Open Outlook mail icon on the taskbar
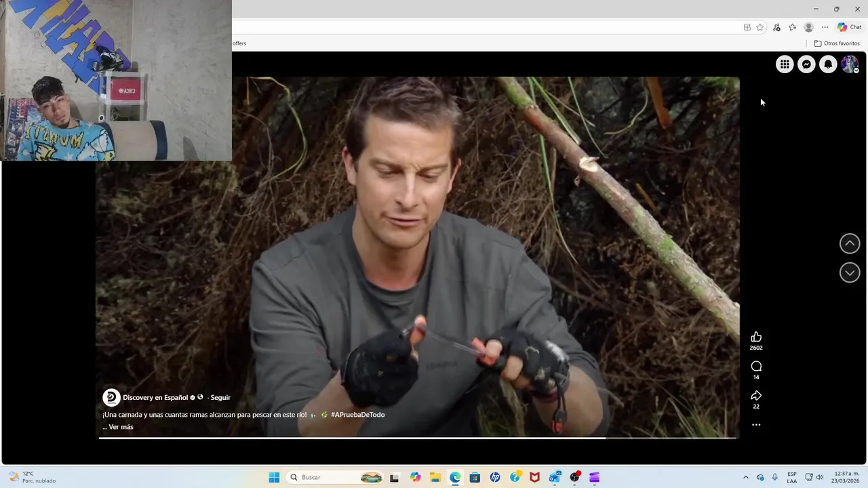868x488 pixels. point(555,477)
